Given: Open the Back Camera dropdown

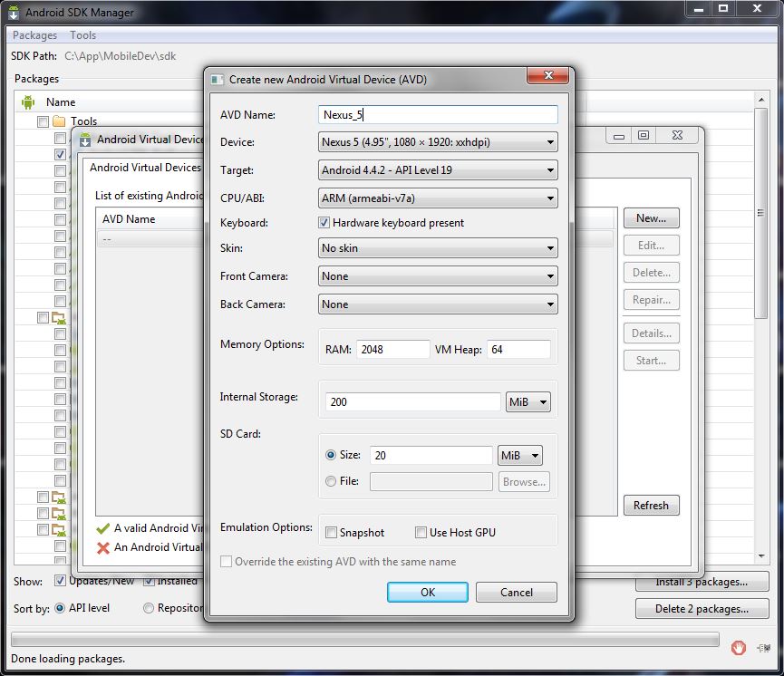Looking at the screenshot, I should click(x=438, y=304).
